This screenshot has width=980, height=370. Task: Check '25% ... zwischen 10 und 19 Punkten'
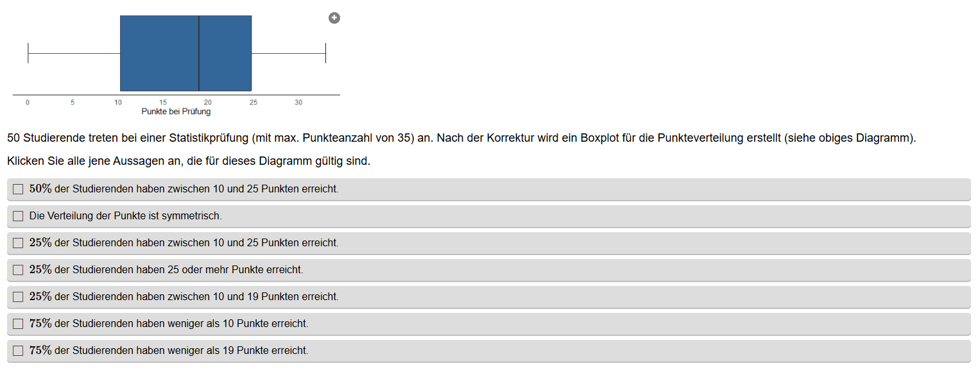(x=18, y=297)
